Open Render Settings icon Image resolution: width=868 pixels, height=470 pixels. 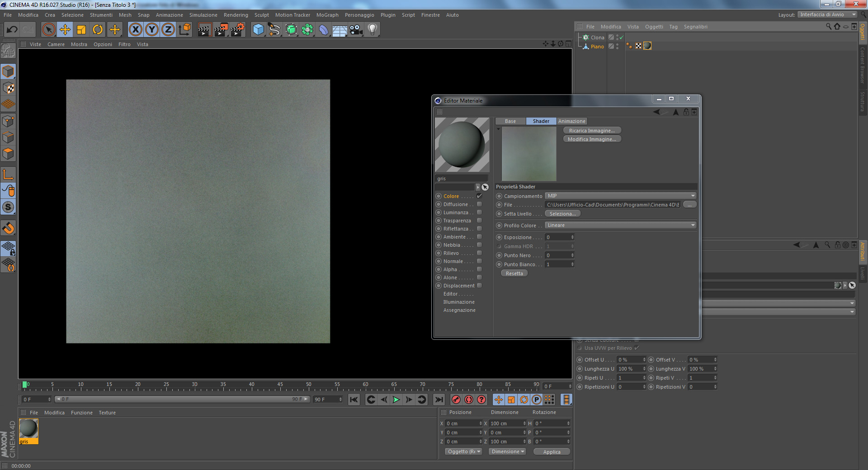(238, 30)
